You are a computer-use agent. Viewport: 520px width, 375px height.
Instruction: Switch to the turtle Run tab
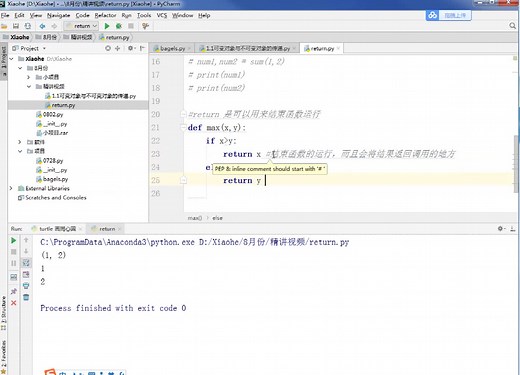click(57, 229)
